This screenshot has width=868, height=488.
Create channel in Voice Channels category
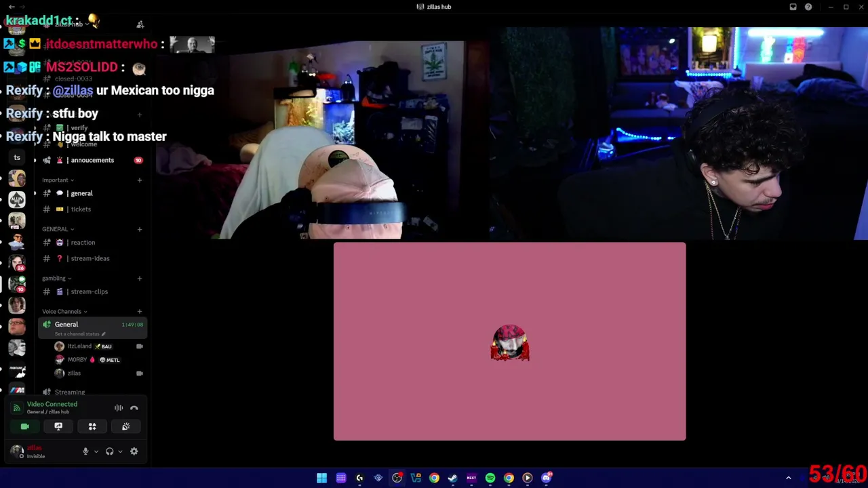140,312
